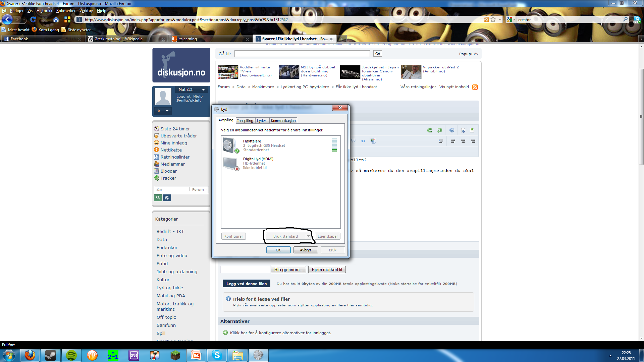This screenshot has width=644, height=362.
Task: Insert quote using speech bubble icon
Action: 353,141
